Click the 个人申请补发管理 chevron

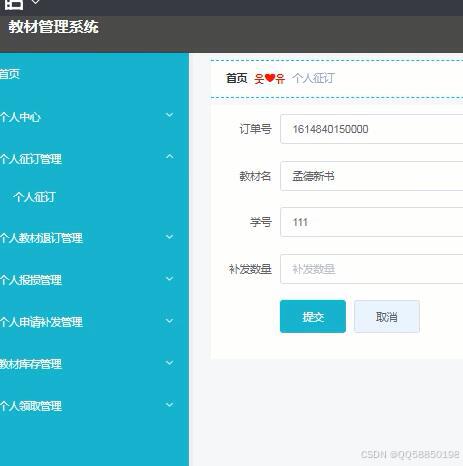pos(170,321)
